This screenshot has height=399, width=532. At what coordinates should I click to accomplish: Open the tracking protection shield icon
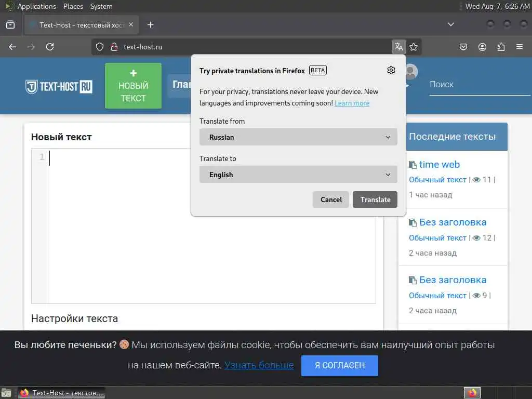(99, 47)
